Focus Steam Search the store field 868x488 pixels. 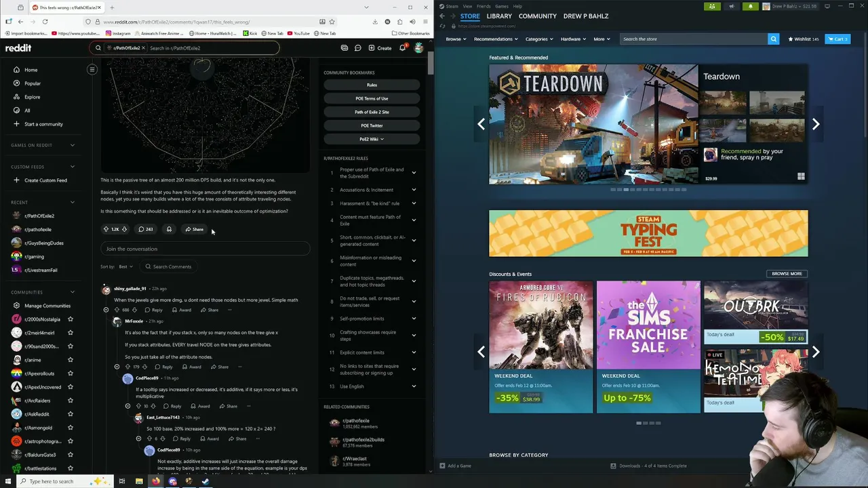click(694, 39)
